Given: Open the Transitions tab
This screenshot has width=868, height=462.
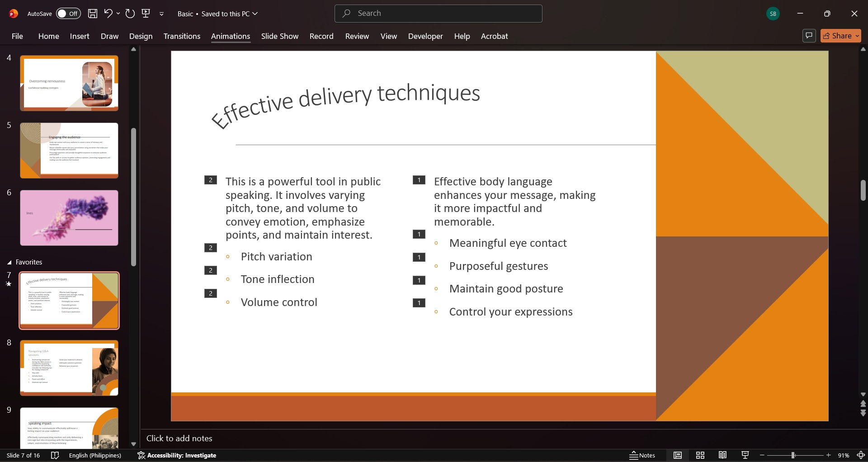Looking at the screenshot, I should [x=182, y=36].
